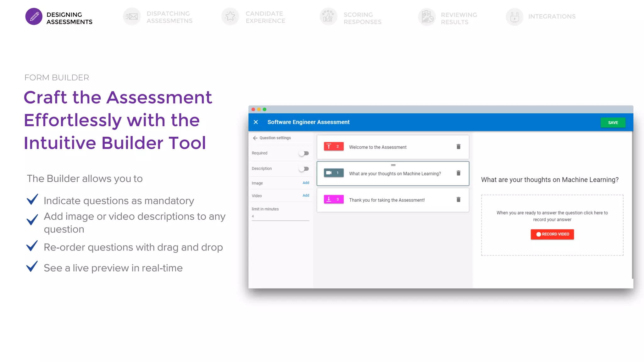Viewport: 644px width, 362px height.
Task: Click the preview panel vertical scrollbar
Action: coord(632,205)
